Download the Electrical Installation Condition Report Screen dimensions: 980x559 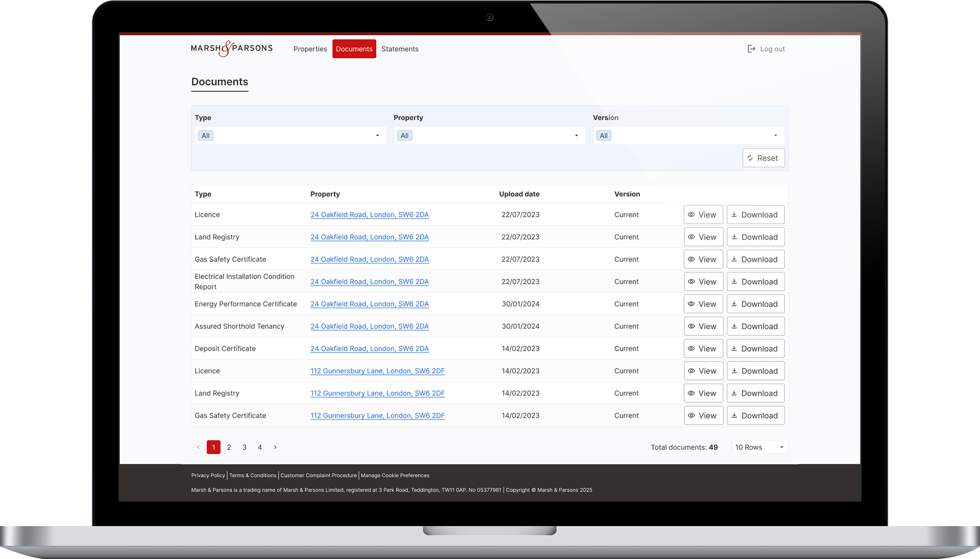pyautogui.click(x=755, y=282)
